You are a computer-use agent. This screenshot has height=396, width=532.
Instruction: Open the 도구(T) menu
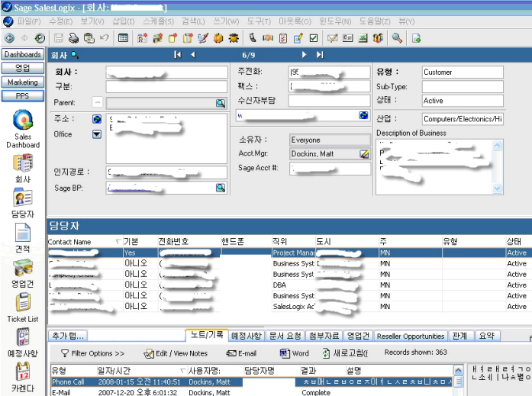(x=259, y=21)
